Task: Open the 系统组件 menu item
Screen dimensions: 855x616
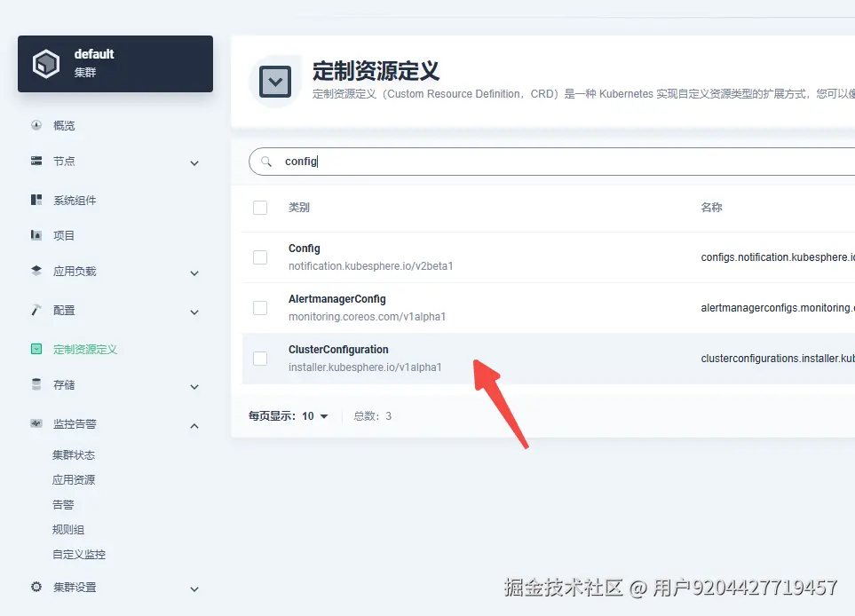Action: tap(75, 200)
